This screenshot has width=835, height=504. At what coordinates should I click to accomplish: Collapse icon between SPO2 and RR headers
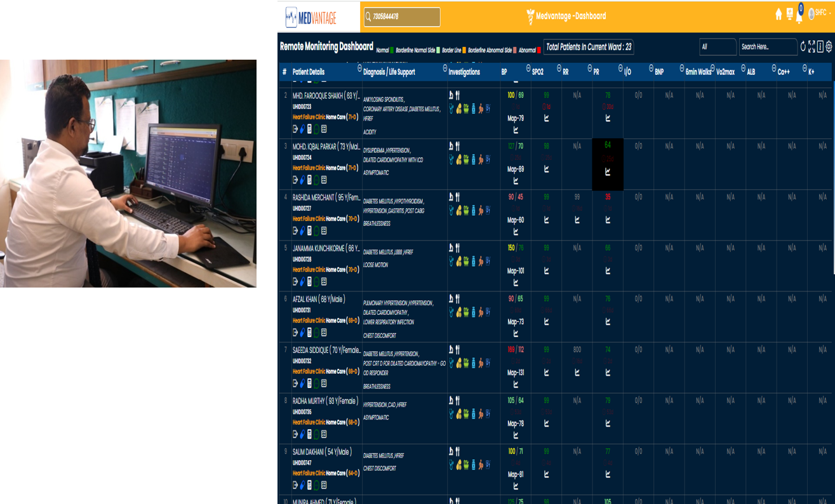559,68
